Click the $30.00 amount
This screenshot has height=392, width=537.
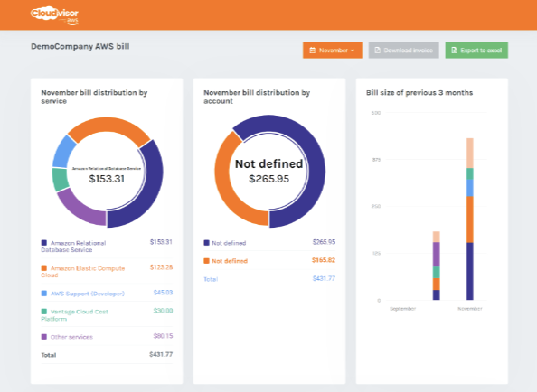point(163,311)
